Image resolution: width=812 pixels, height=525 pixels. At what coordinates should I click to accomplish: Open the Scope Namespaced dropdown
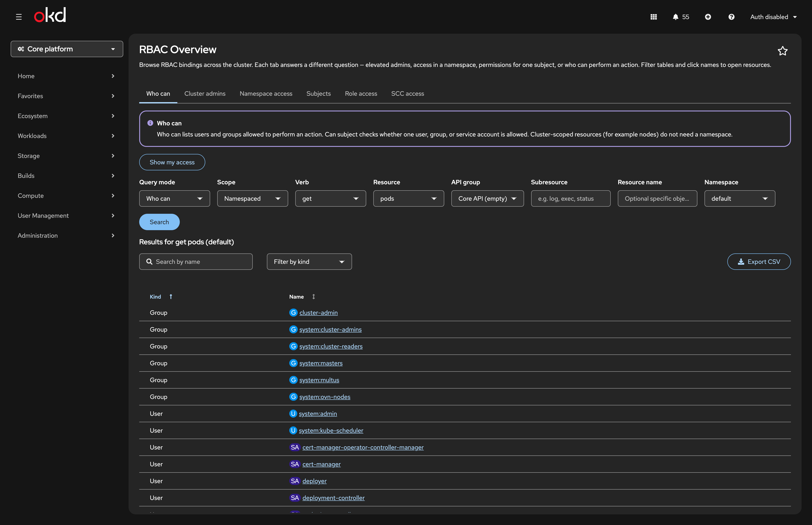click(252, 198)
